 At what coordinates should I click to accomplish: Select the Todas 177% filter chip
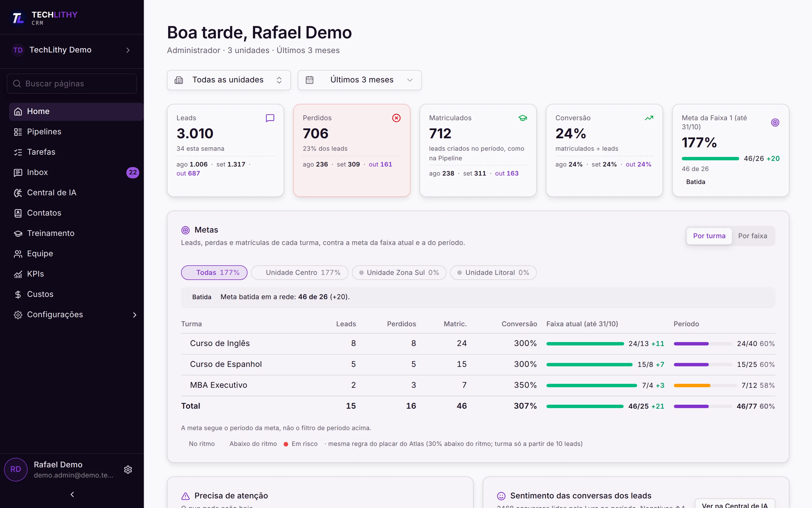(x=214, y=272)
